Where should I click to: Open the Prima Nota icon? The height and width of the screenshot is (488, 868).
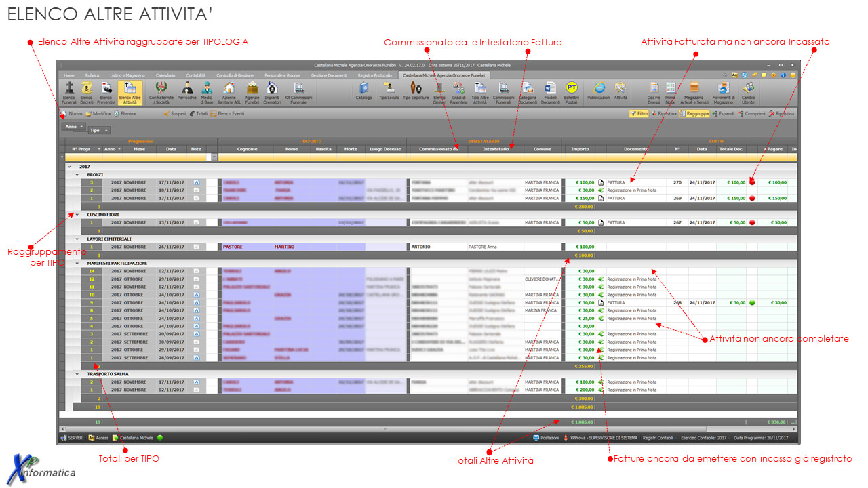[x=670, y=93]
